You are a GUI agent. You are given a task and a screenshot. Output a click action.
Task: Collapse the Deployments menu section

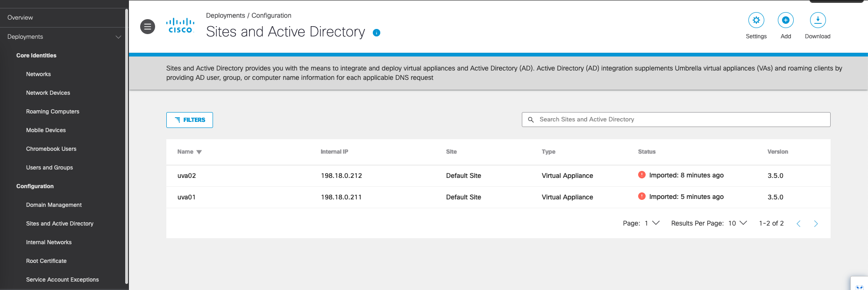pyautogui.click(x=118, y=37)
